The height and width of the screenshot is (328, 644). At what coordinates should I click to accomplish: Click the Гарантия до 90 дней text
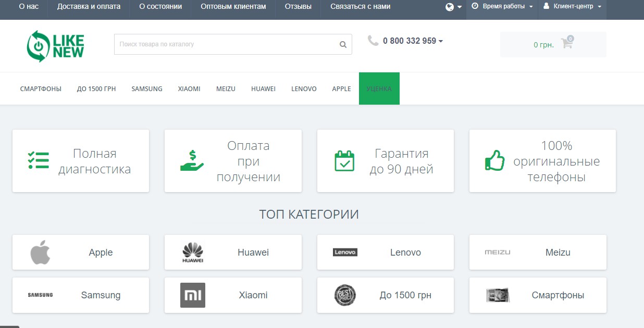(x=401, y=161)
